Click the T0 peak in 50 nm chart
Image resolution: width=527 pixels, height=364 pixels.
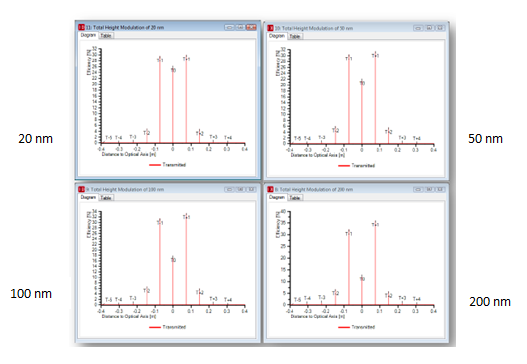click(362, 112)
